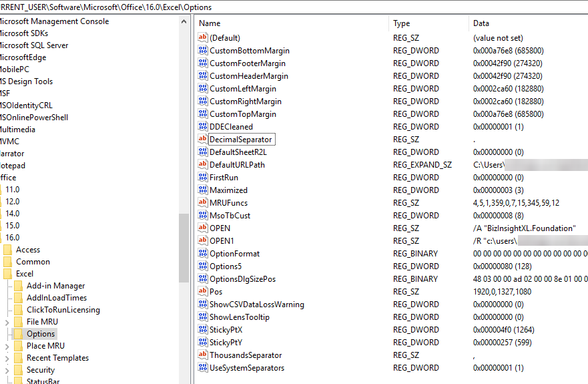Click the DefaultURLPath string icon
Image resolution: width=588 pixels, height=384 pixels.
203,164
